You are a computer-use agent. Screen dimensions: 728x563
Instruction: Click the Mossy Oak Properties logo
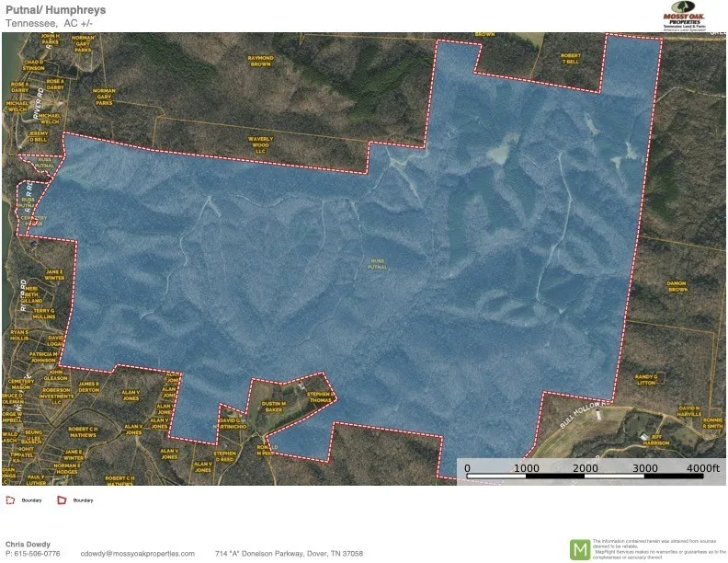(x=685, y=17)
